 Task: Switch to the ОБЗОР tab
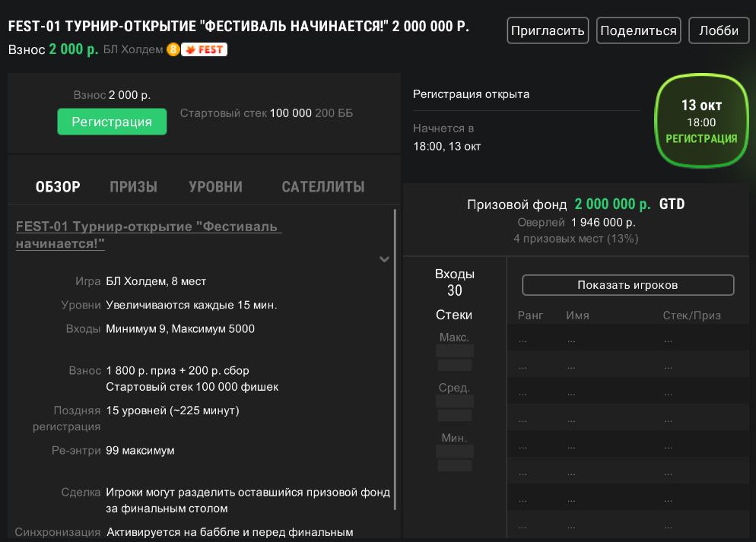click(x=58, y=187)
